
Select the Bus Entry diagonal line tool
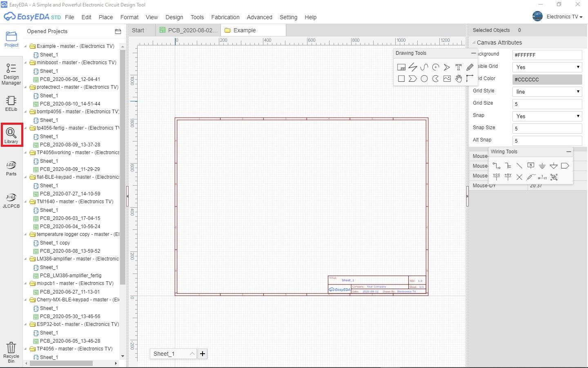519,166
